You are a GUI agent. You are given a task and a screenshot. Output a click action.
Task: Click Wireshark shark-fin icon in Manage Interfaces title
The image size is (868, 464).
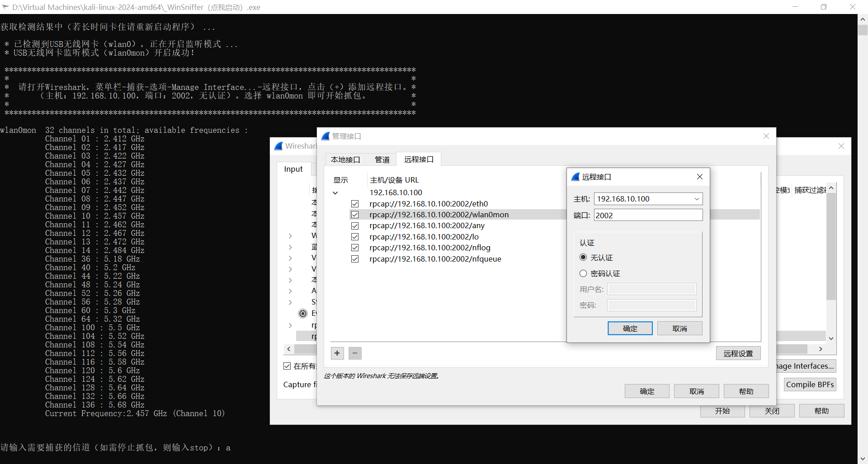325,136
